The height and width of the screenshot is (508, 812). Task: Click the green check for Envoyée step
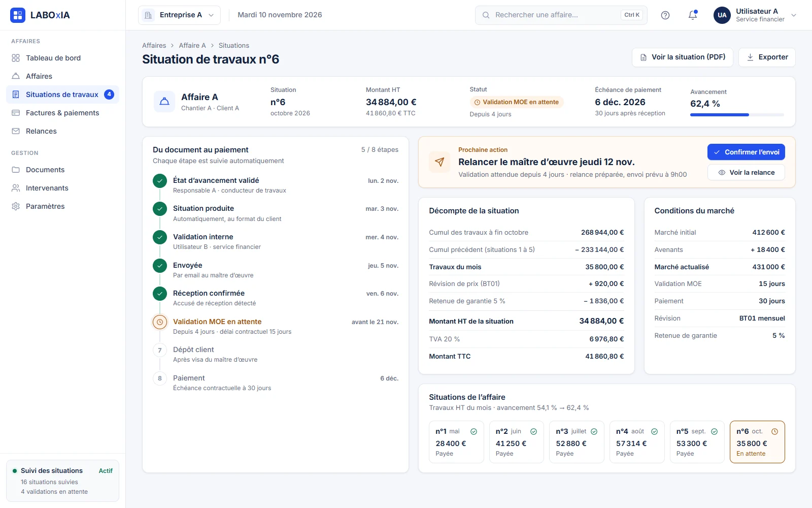pyautogui.click(x=160, y=265)
